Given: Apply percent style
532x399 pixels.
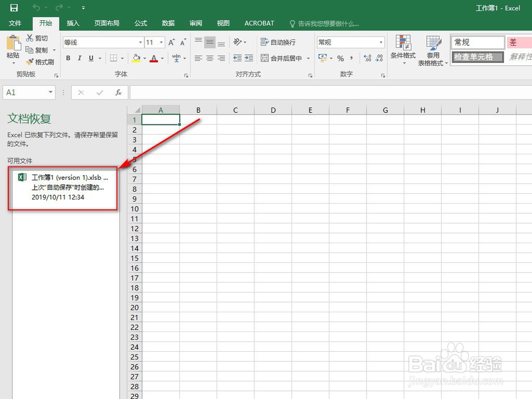Looking at the screenshot, I should point(340,59).
